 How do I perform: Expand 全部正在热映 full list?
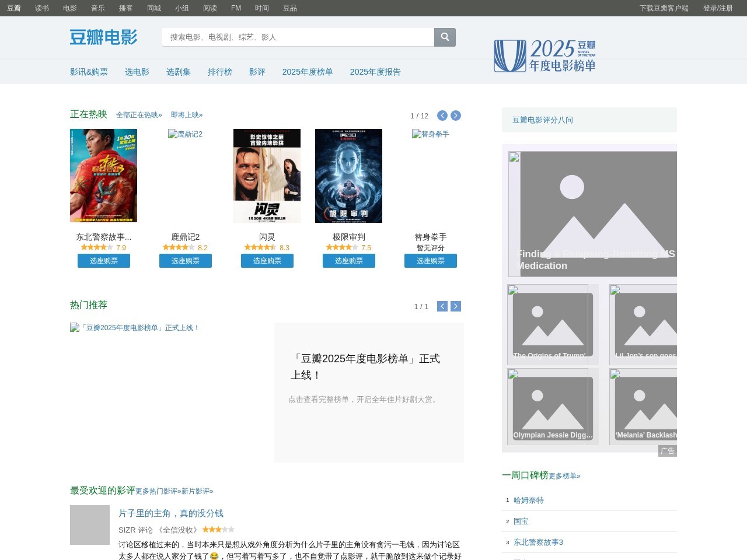coord(139,115)
